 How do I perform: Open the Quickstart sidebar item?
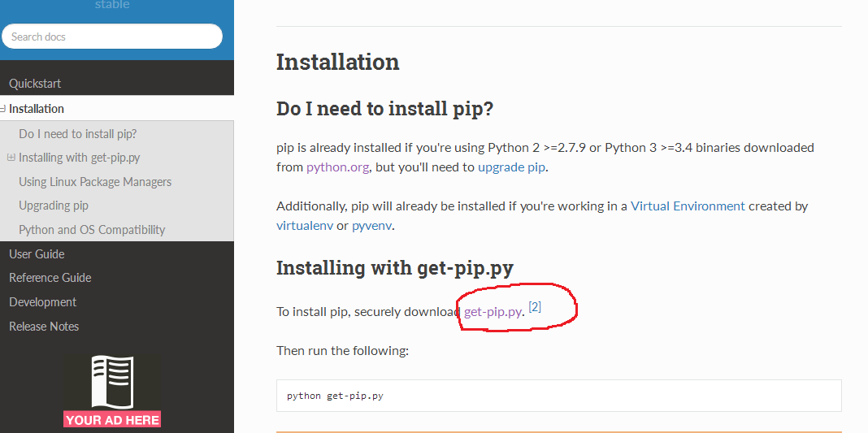pos(35,84)
